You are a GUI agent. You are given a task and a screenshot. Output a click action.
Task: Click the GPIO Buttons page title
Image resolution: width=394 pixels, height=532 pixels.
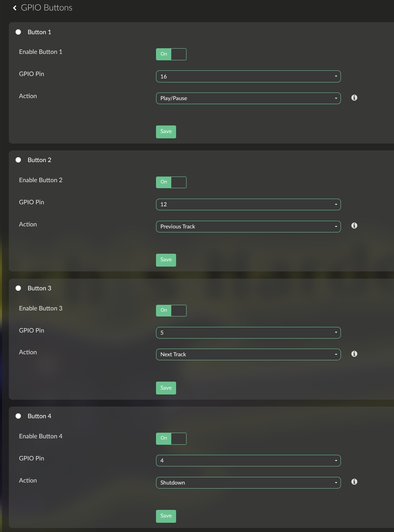click(47, 8)
